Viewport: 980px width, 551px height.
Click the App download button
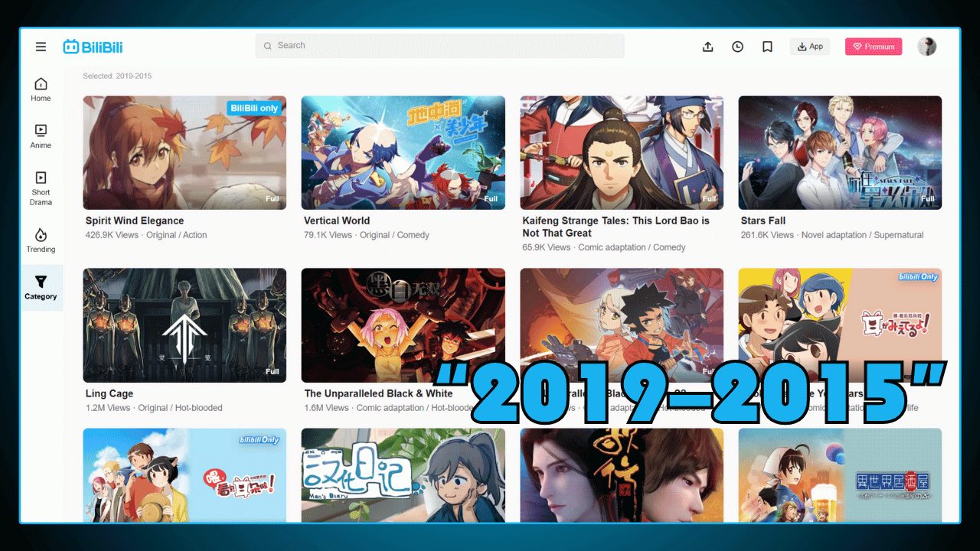point(809,47)
